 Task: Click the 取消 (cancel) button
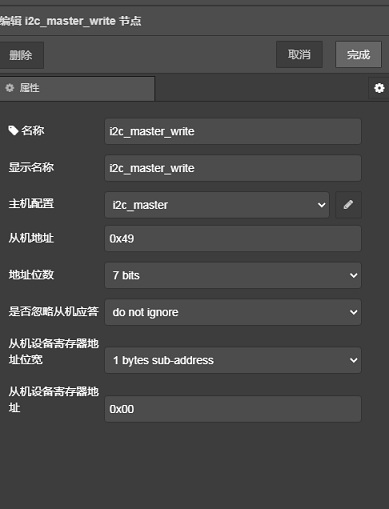tap(299, 54)
